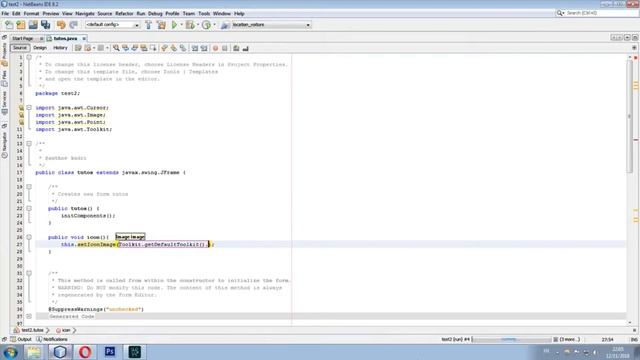
Task: Click the Open Project toolbar icon
Action: click(x=33, y=25)
